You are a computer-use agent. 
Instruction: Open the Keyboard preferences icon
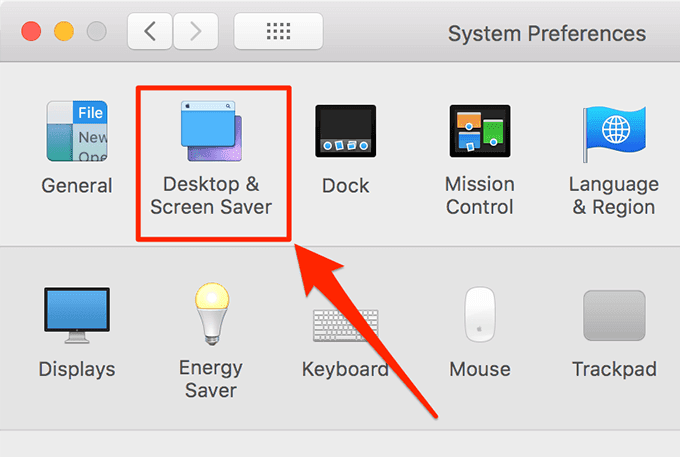346,325
